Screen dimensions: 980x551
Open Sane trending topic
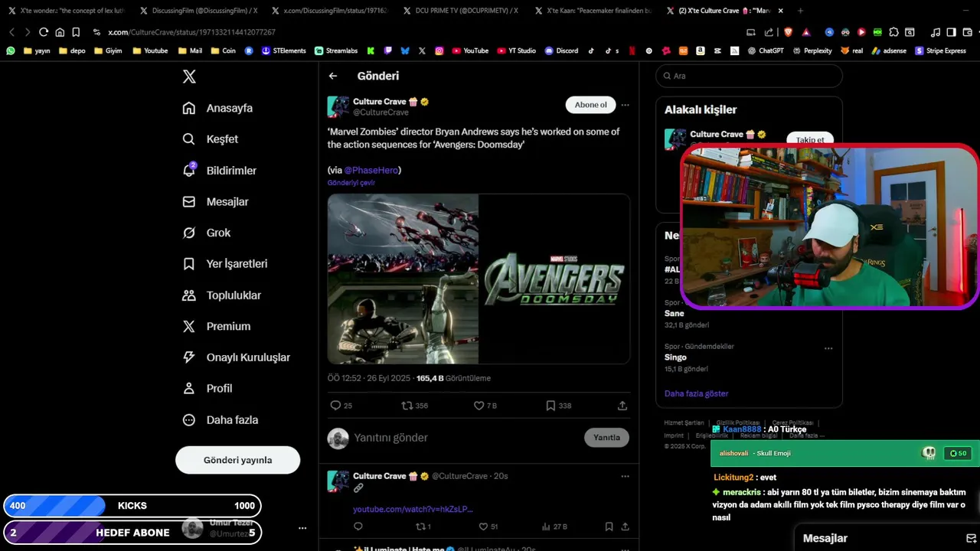(x=675, y=313)
